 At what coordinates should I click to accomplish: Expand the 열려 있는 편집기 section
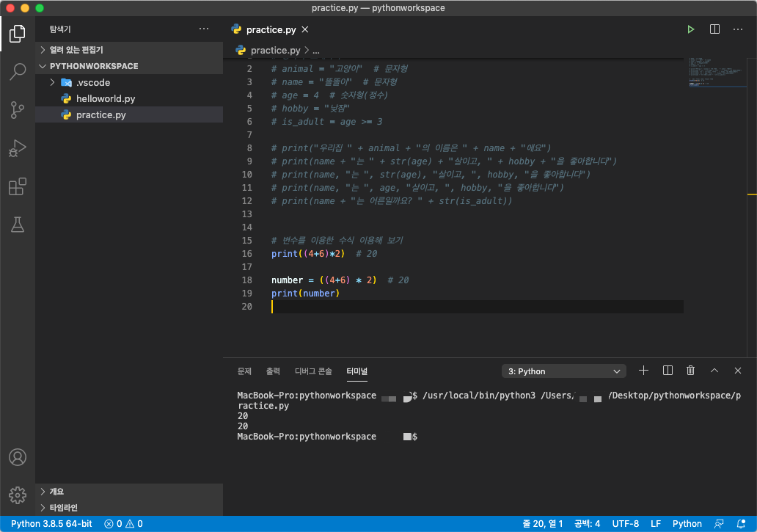coord(129,50)
